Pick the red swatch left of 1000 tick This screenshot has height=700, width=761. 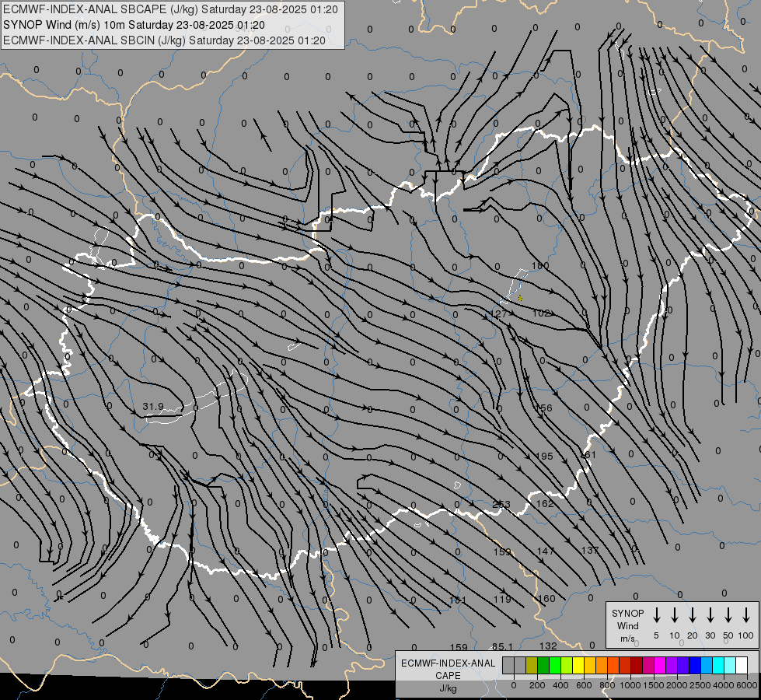click(625, 665)
